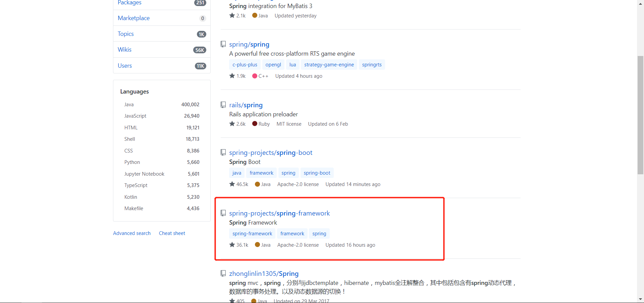Filter results by HTML language
The image size is (644, 303).
162,128
